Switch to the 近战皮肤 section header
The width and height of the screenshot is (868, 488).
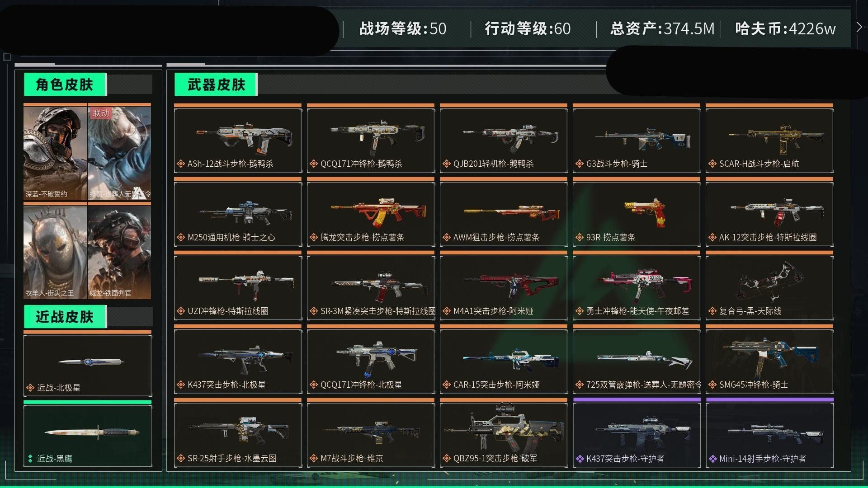coord(65,317)
